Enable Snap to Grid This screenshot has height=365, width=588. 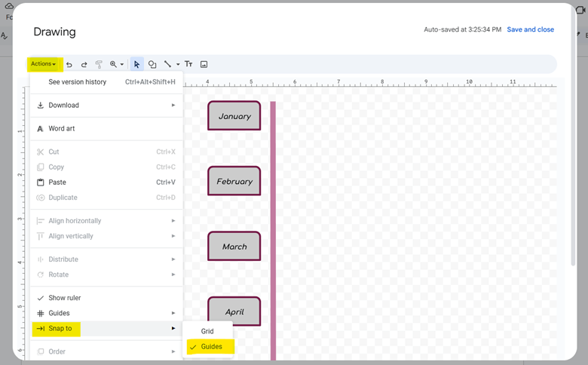tap(207, 332)
